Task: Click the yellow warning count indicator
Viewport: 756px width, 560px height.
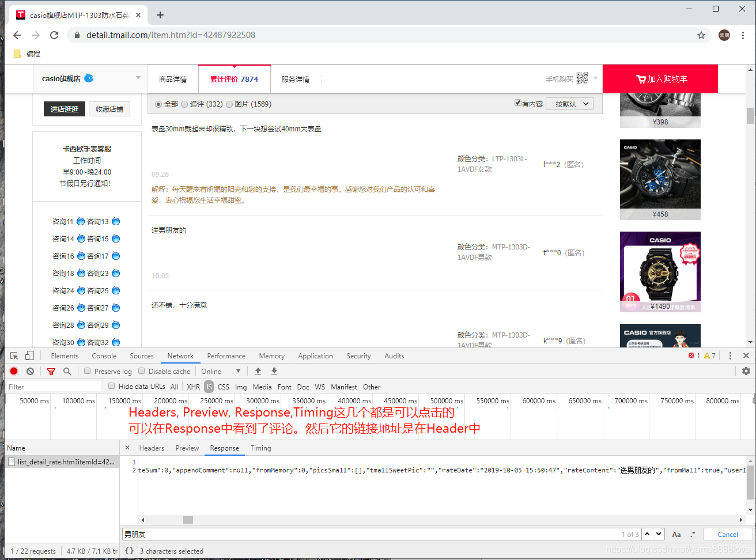Action: click(x=710, y=356)
